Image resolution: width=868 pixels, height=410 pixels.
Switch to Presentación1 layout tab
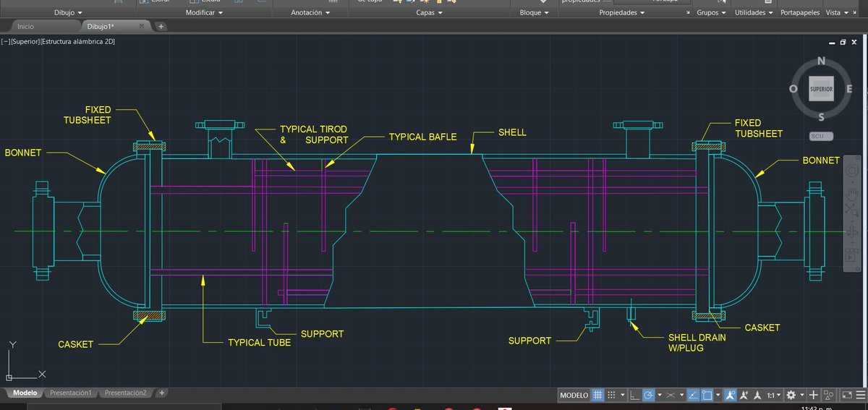point(70,393)
